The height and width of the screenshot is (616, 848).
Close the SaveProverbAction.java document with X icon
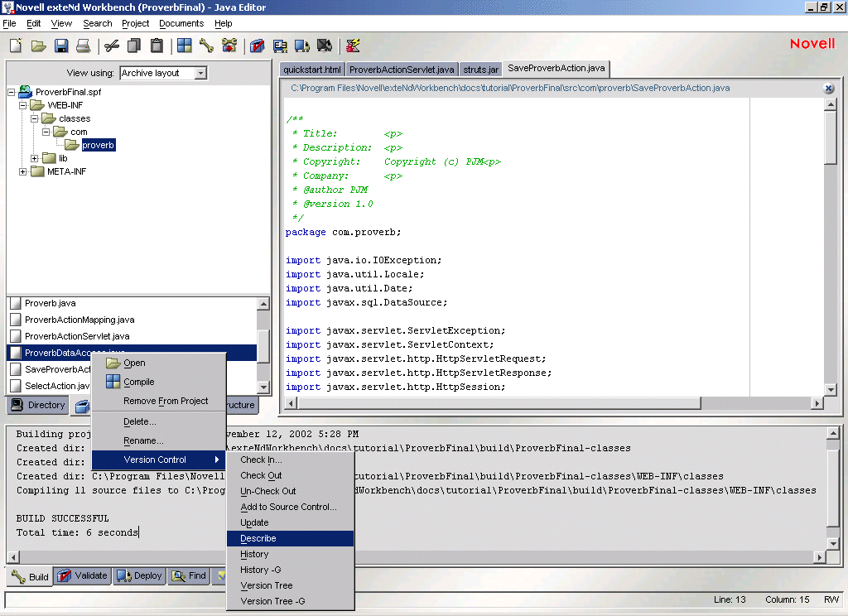tap(828, 88)
